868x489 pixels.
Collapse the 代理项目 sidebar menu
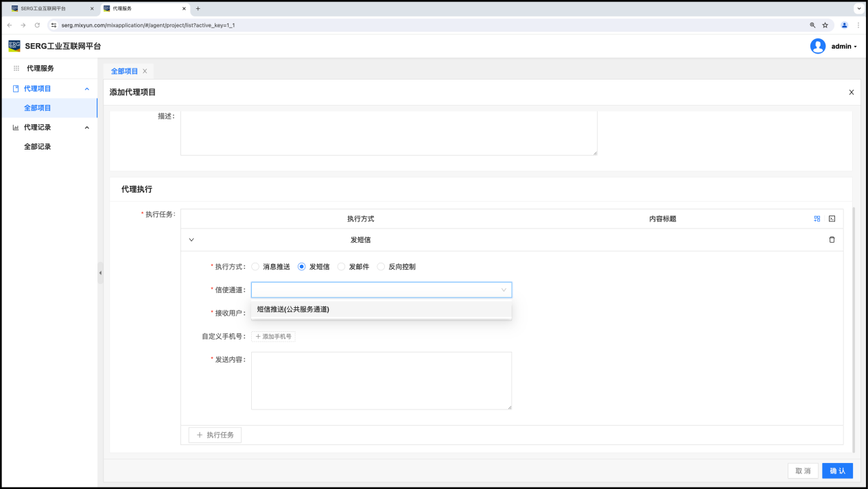[x=86, y=88]
